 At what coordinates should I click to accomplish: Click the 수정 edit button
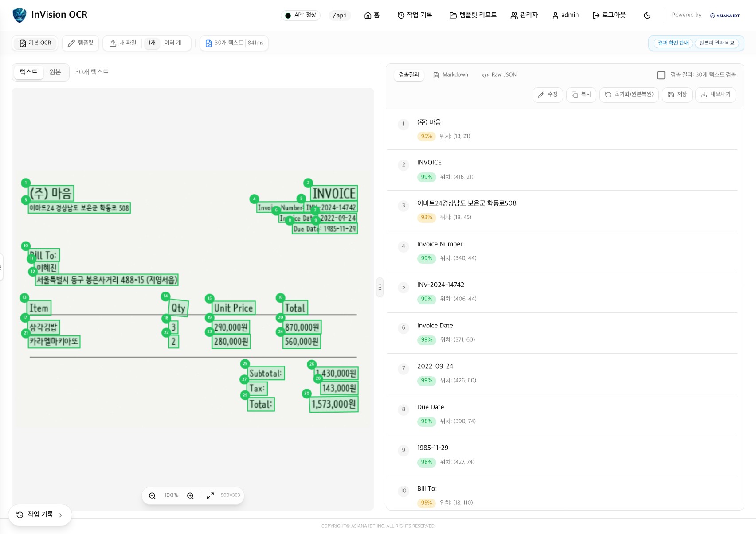[x=548, y=95]
